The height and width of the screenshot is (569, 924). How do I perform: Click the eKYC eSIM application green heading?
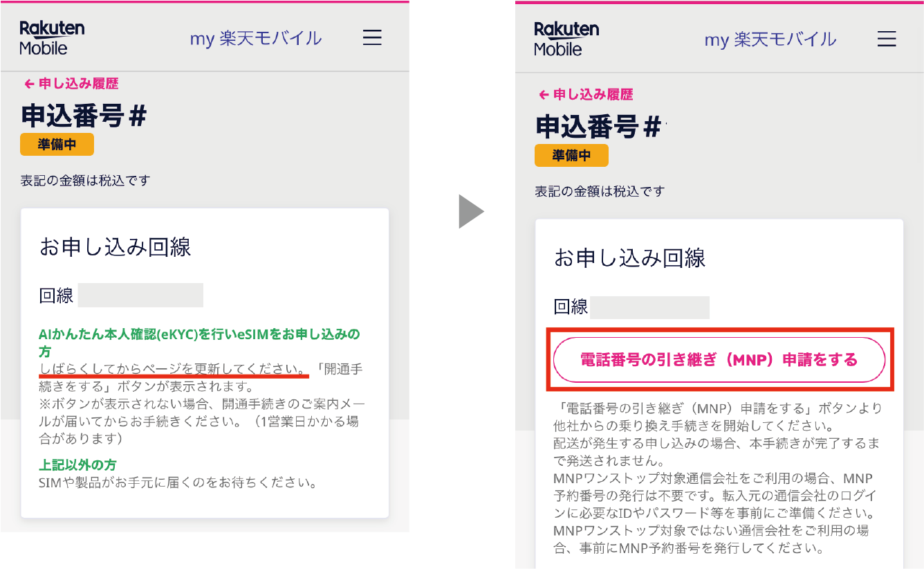199,334
